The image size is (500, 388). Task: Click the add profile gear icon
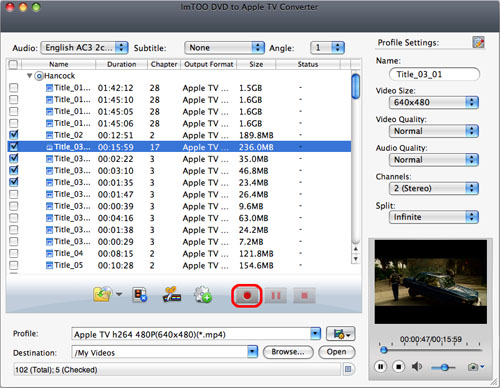(203, 295)
